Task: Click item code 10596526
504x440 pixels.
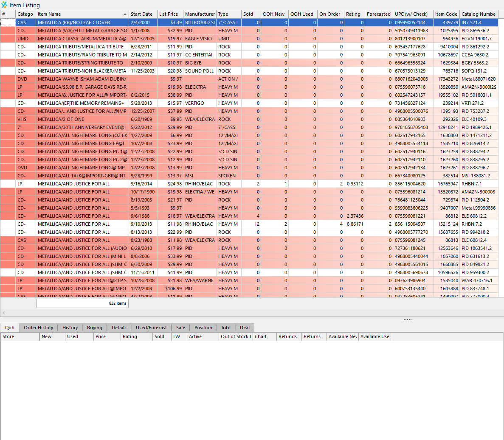Action: coord(446,272)
